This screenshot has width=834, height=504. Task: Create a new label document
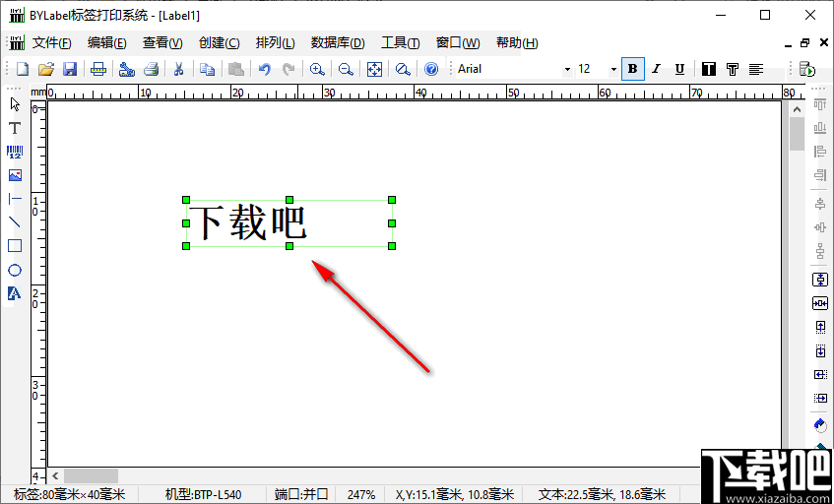23,69
